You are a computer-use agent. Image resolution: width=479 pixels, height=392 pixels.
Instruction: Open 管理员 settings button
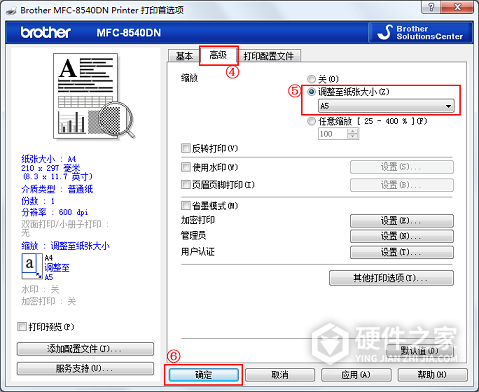click(x=402, y=236)
